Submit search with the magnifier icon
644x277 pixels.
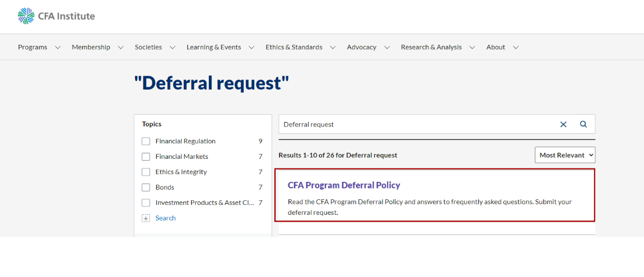coord(583,124)
